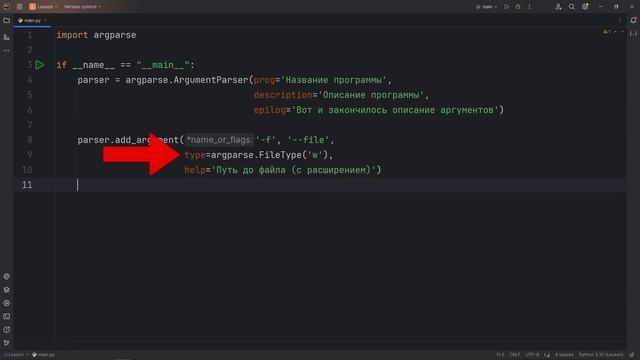Open Code With Me collaboration icon
The image size is (640, 360).
pos(558,7)
